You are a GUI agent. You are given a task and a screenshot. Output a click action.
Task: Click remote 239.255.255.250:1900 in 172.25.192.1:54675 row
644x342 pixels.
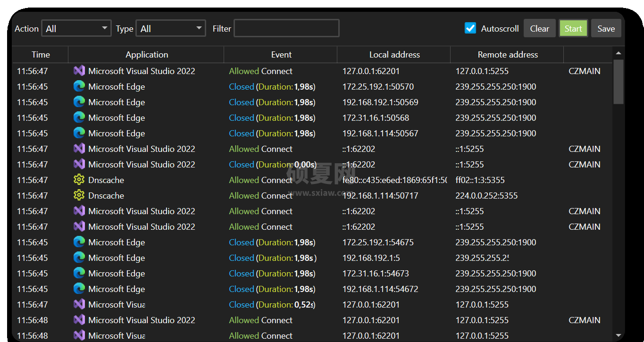[495, 242]
